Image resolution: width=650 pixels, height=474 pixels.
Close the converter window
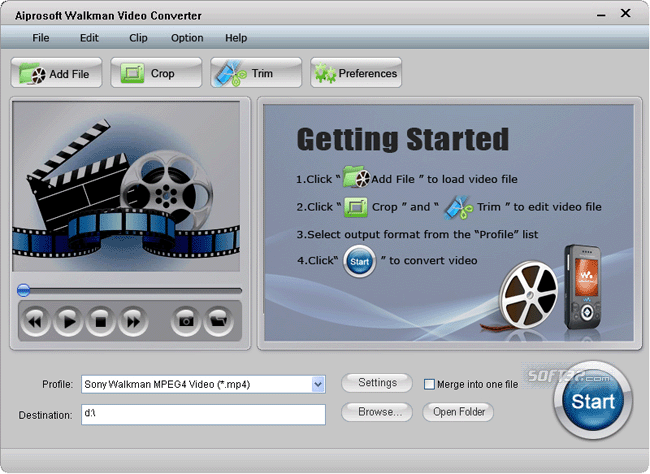pos(625,13)
